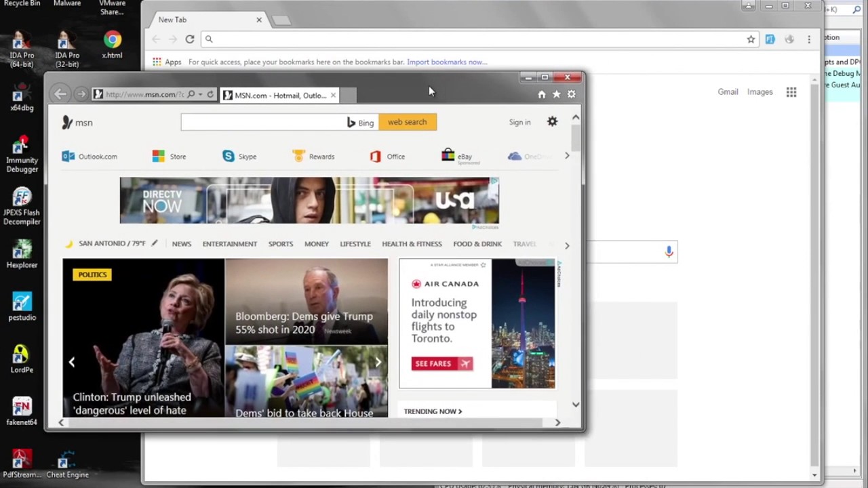Open PdfStream desktop shortcut
This screenshot has height=488, width=868.
22,464
